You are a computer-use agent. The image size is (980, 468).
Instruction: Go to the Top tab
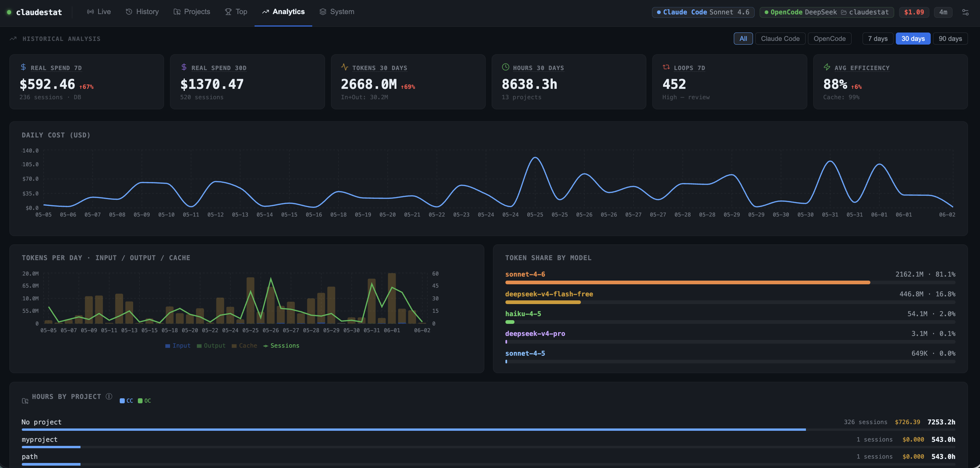[x=236, y=12]
